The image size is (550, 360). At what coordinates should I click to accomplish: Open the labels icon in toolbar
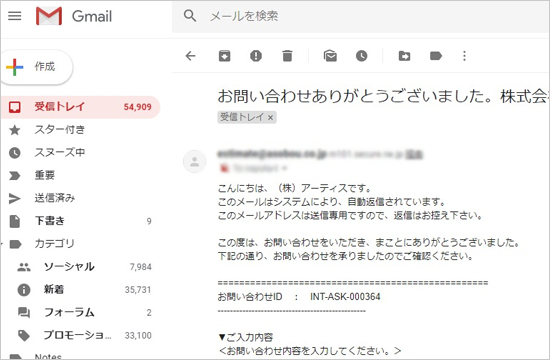pos(436,56)
